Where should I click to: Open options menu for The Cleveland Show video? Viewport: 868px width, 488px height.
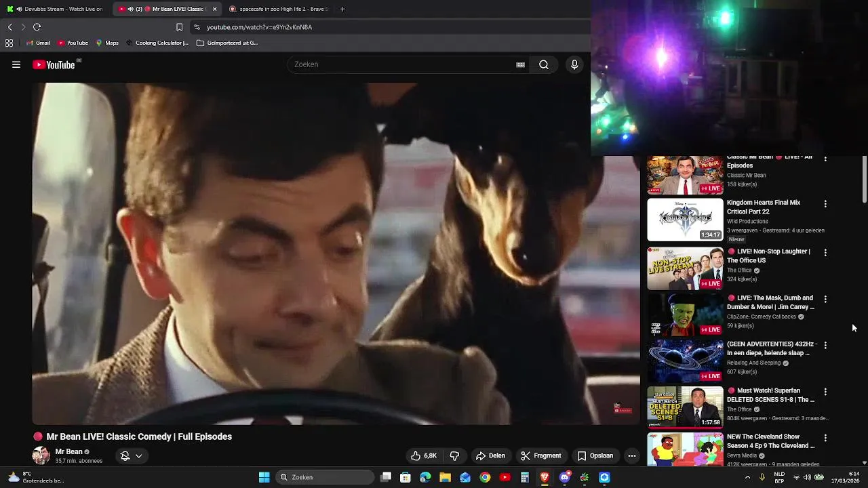point(825,438)
